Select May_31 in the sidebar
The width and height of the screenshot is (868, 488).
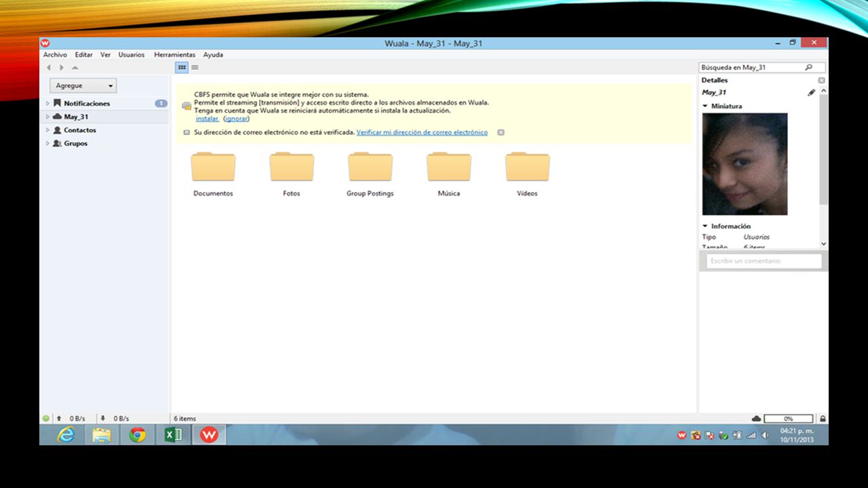76,117
